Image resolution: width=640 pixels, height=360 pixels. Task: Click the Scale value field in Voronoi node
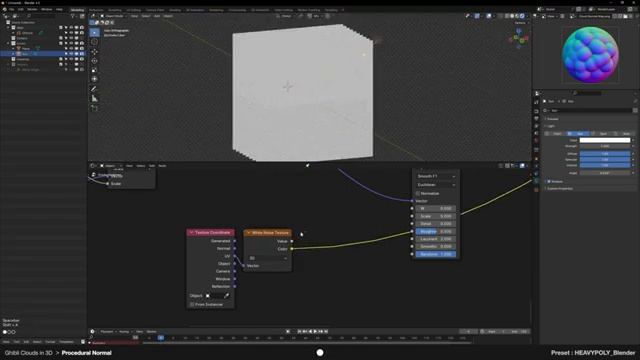tap(436, 216)
